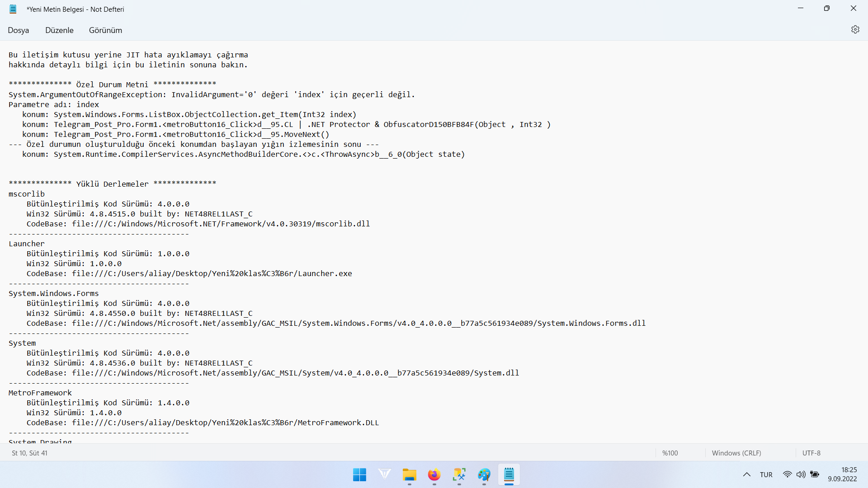This screenshot has width=868, height=488.
Task: Click the UTF-8 encoding indicator
Action: pos(811,453)
